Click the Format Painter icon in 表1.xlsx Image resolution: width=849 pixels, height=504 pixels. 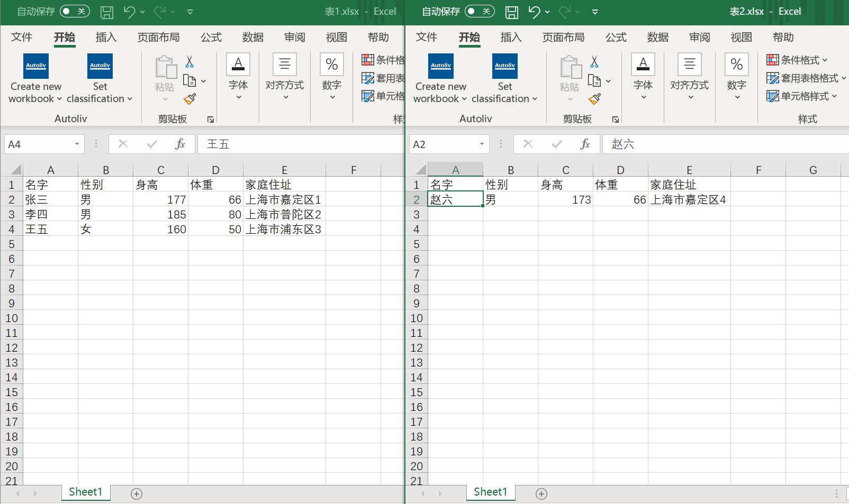189,99
